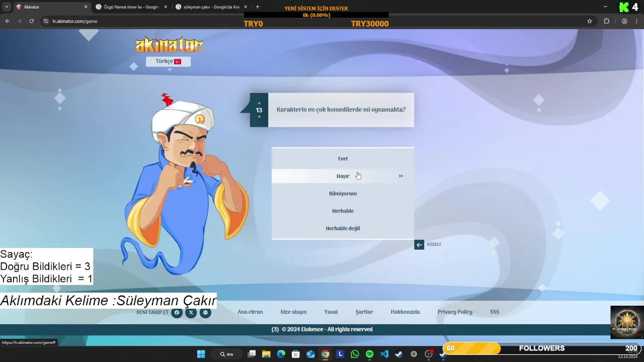Open the Türkçe language selector
644x362 pixels.
click(x=168, y=61)
